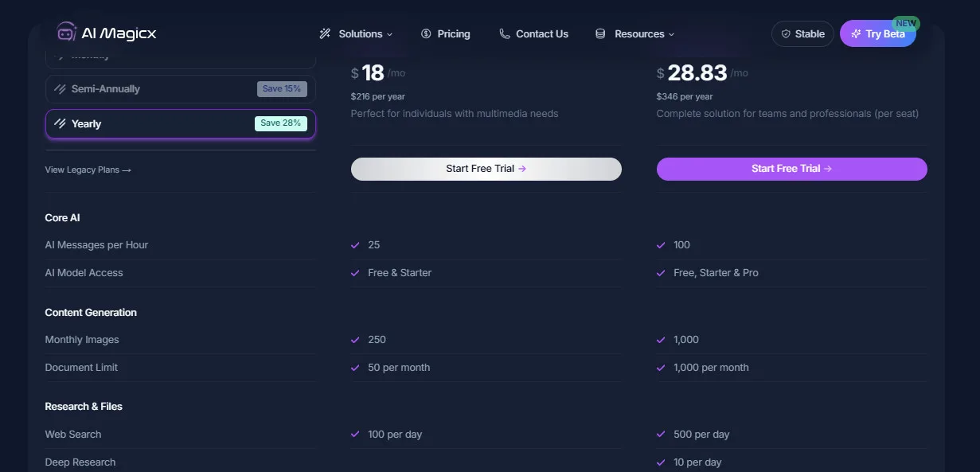Select the Yearly billing option
The image size is (980, 472).
coord(180,123)
